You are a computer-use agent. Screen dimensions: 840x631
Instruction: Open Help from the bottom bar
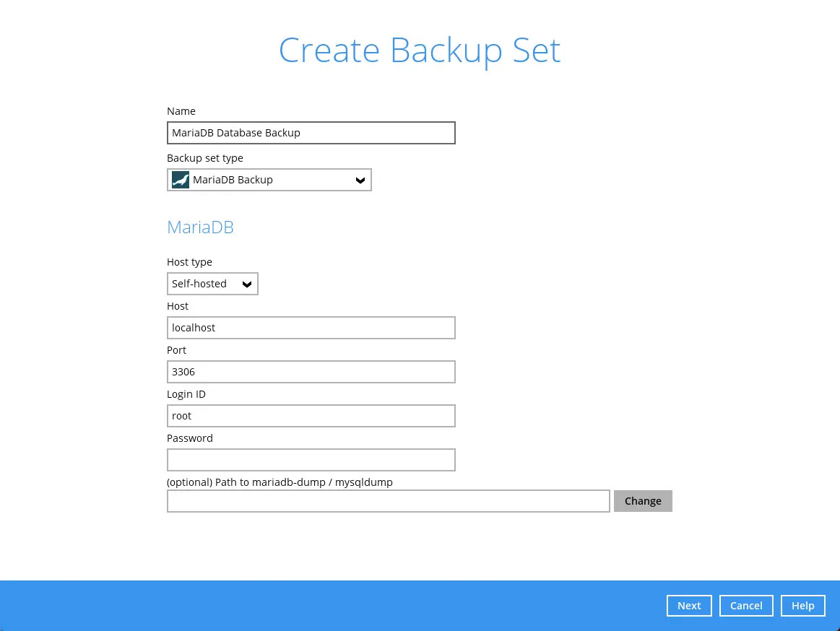pyautogui.click(x=802, y=605)
